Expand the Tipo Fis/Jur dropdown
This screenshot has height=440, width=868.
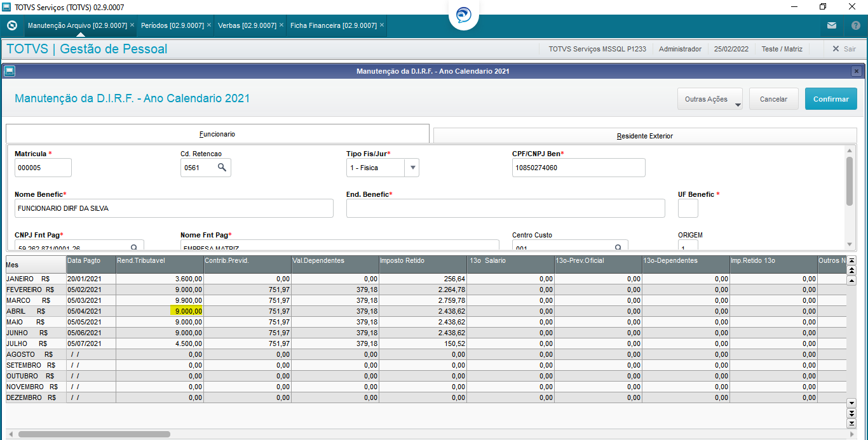412,168
